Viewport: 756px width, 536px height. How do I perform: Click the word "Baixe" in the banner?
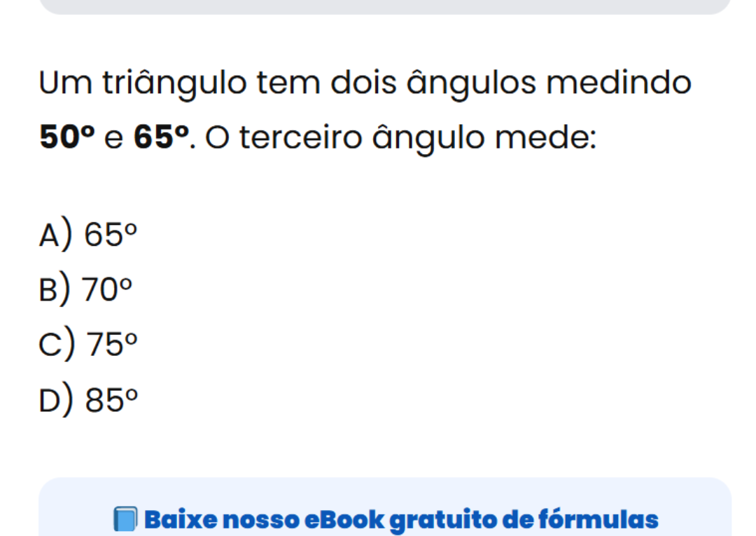pyautogui.click(x=175, y=520)
